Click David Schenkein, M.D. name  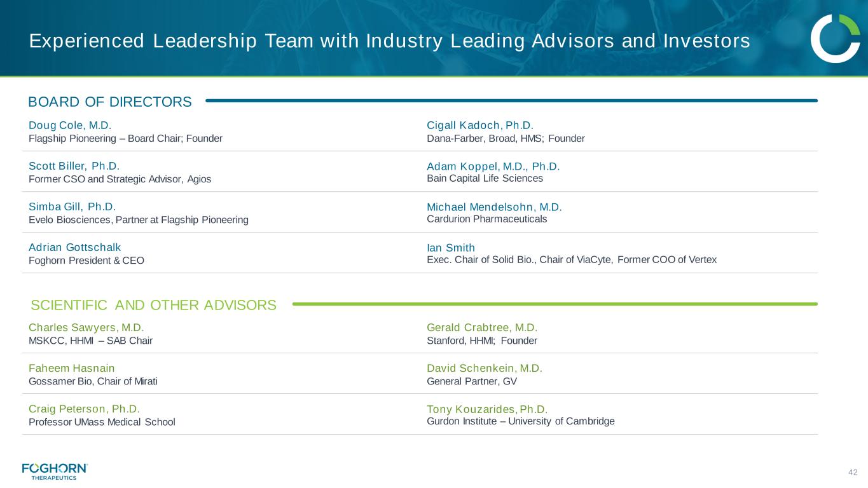(x=484, y=369)
